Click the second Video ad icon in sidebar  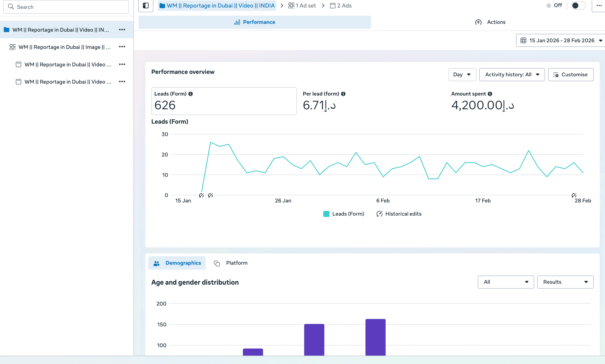[18, 82]
